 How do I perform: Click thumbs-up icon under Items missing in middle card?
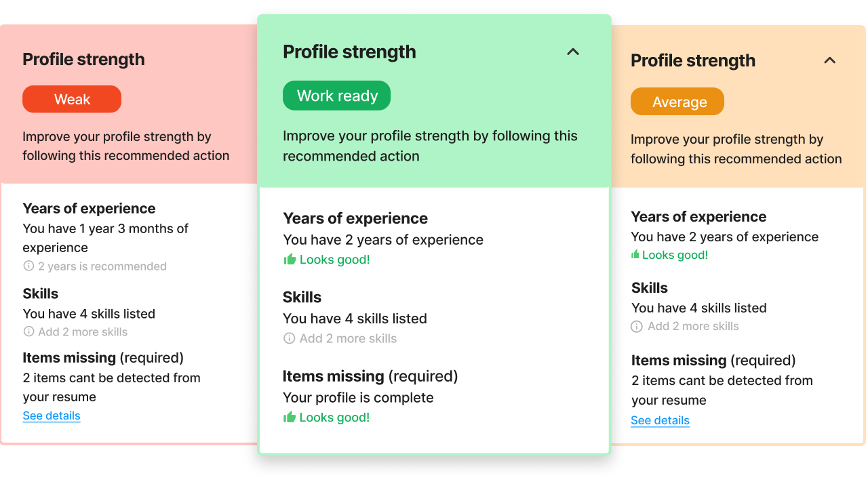(290, 417)
